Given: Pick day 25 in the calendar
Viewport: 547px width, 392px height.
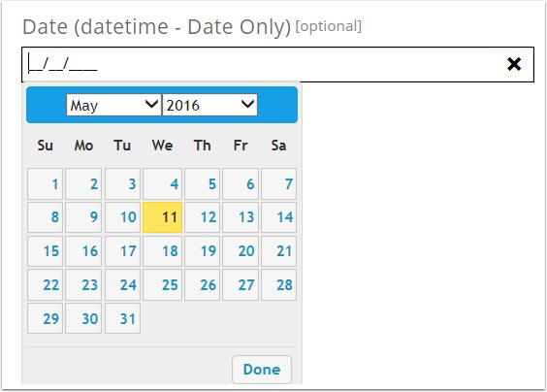Looking at the screenshot, I should 163,285.
